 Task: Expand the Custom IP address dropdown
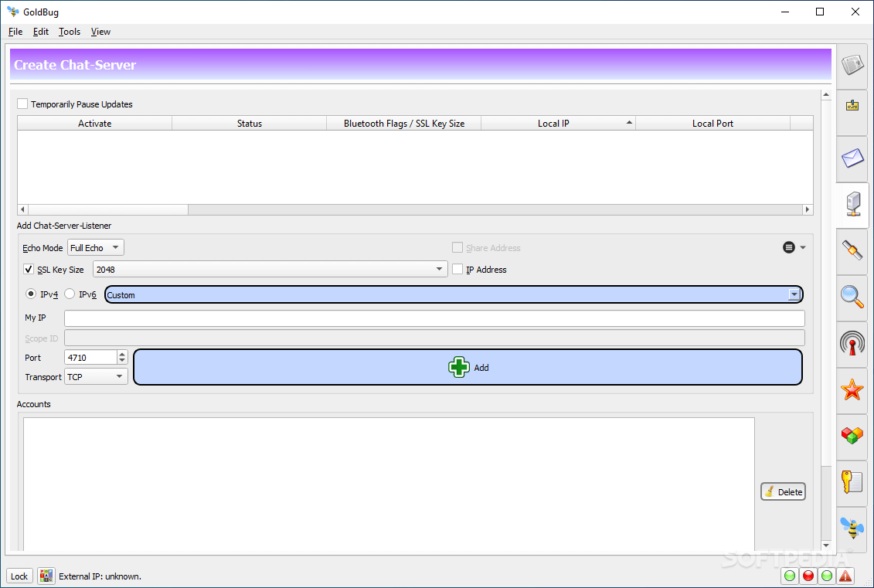click(x=794, y=294)
